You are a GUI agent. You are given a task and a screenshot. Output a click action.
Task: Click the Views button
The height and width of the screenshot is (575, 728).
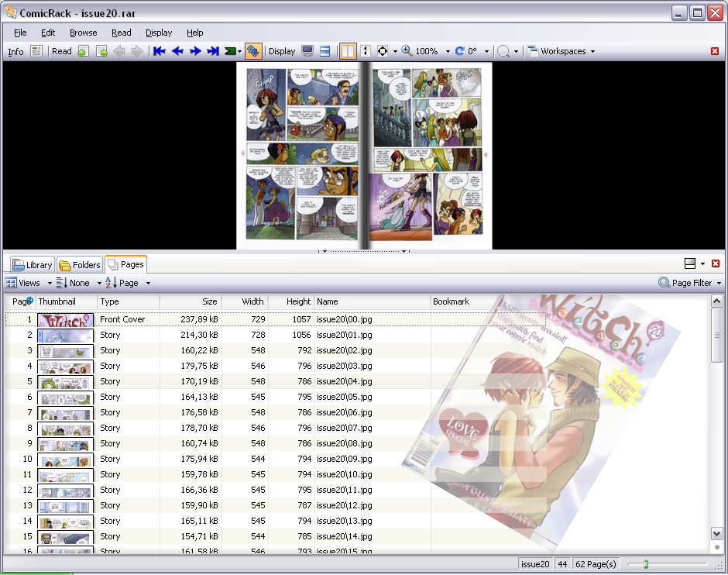click(x=23, y=283)
